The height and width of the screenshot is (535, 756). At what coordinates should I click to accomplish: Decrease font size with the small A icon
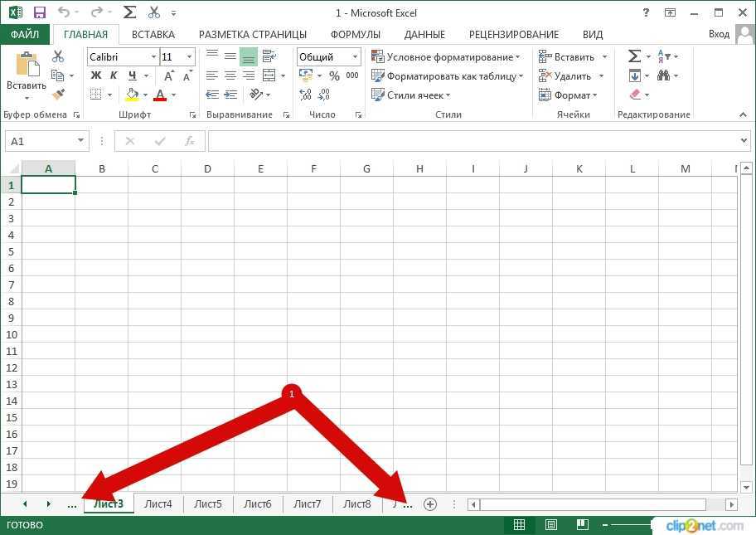[187, 75]
